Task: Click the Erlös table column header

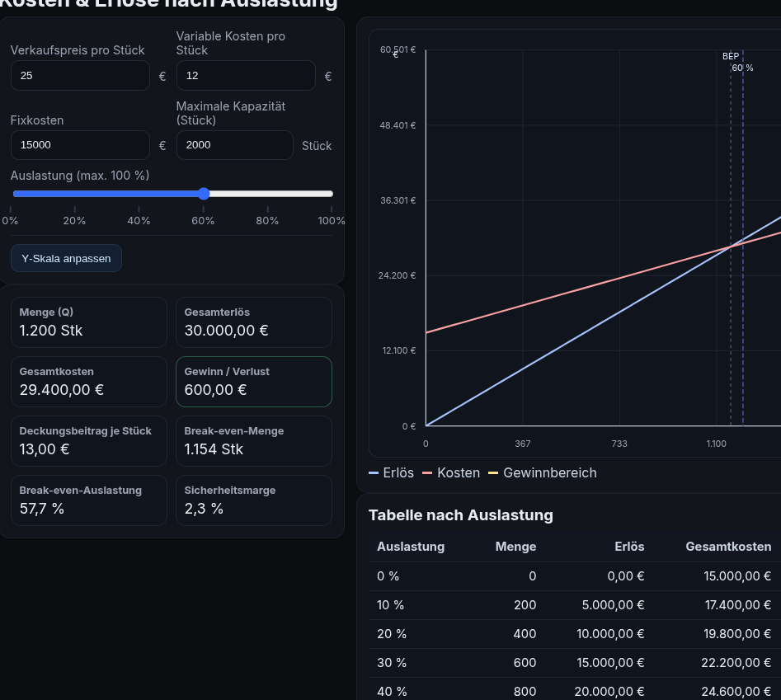Action: (x=629, y=547)
